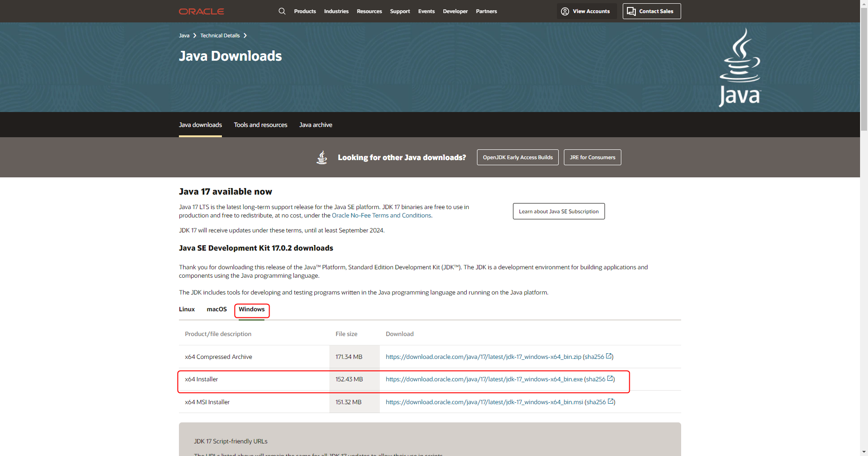Screen dimensions: 868x456
Task: Click the View Accounts button
Action: tap(587, 11)
